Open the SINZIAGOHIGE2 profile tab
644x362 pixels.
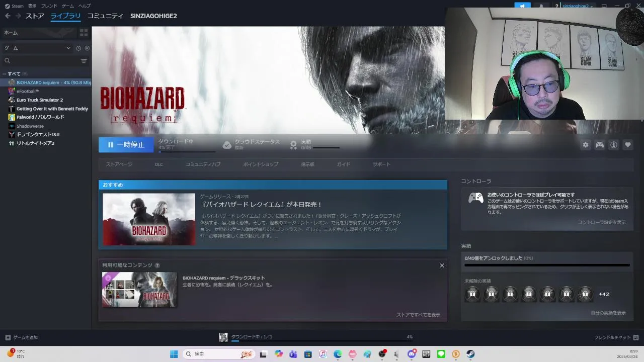(x=153, y=16)
